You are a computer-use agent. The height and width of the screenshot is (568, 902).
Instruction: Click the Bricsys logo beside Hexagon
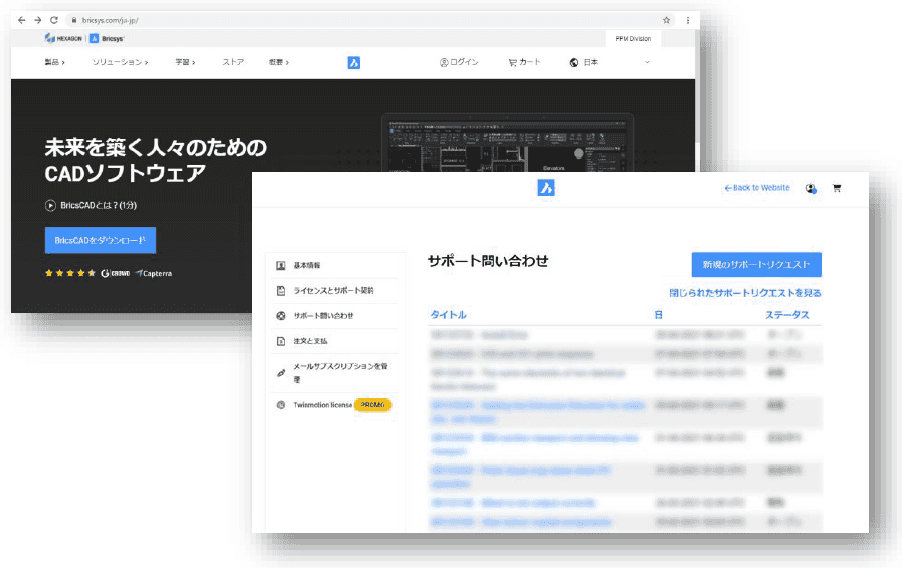[108, 39]
